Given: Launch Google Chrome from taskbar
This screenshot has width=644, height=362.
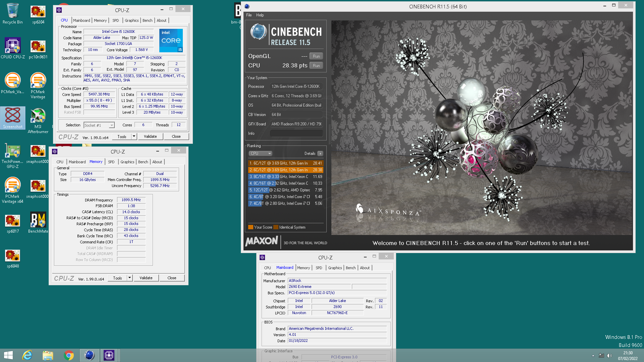Looking at the screenshot, I should pyautogui.click(x=69, y=355).
